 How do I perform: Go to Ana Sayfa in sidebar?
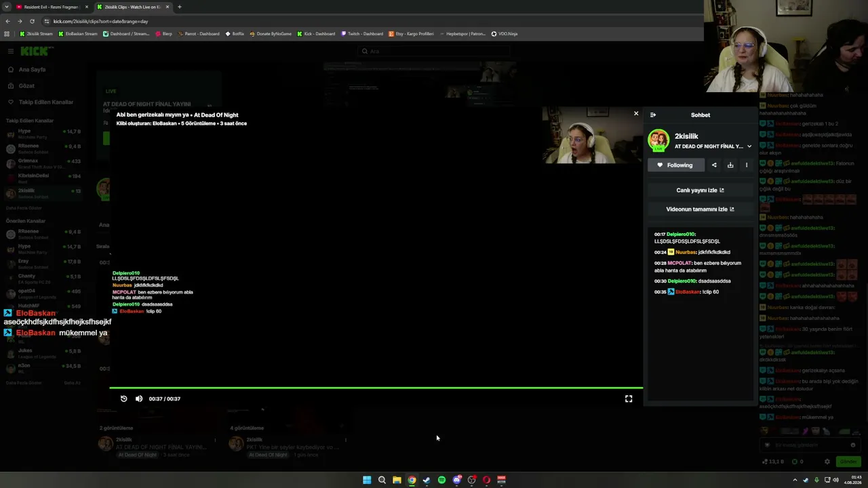27,70
